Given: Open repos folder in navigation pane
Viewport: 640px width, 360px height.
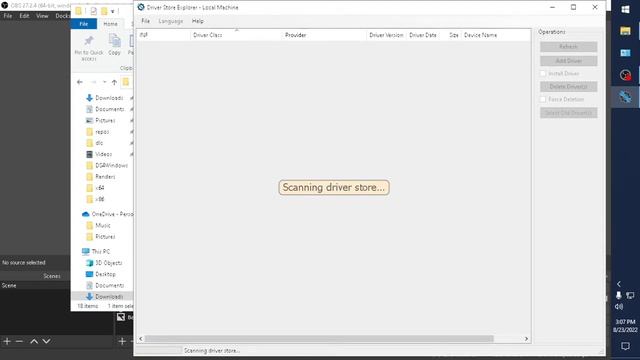Looking at the screenshot, I should (102, 132).
